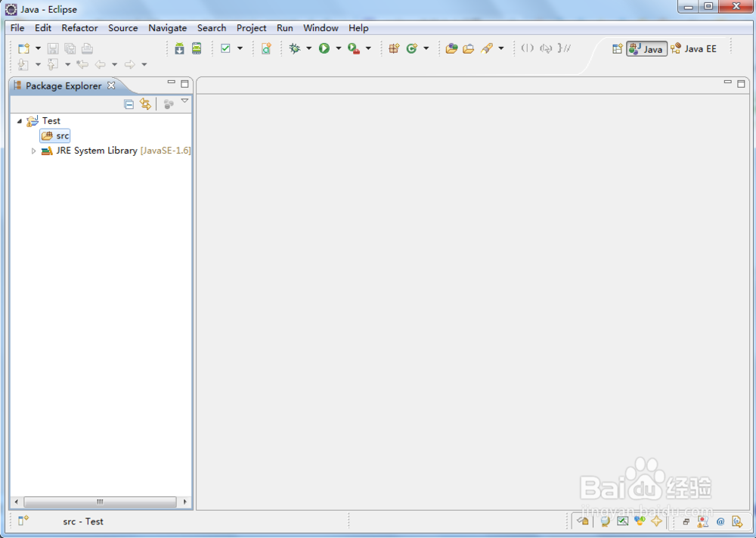Click the globe icon in the bottom fast-view bar
Image resolution: width=756 pixels, height=538 pixels.
605,521
